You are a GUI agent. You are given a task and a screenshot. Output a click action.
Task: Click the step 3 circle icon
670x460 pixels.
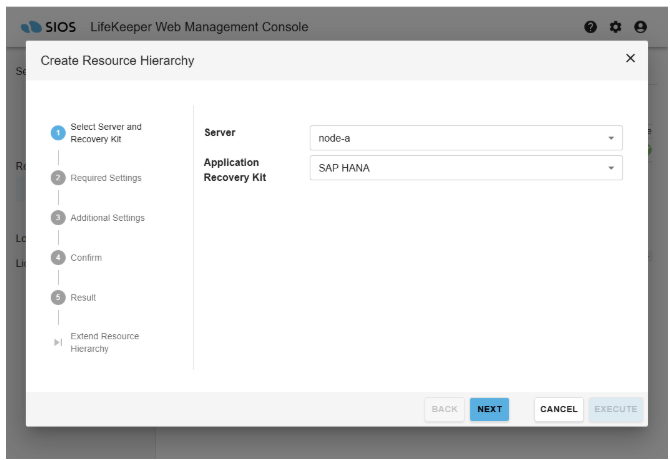pos(58,218)
